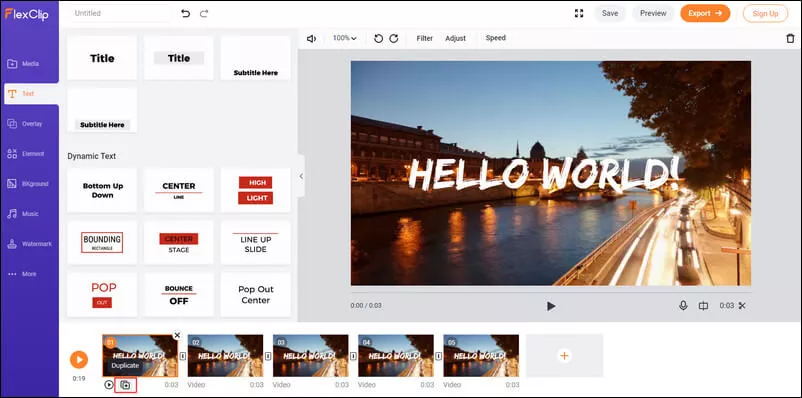Select storyboard clip 02

[226, 356]
